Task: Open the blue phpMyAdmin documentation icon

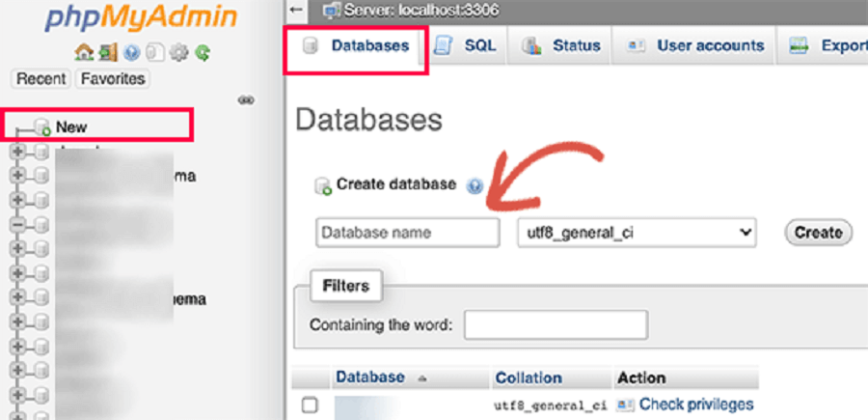Action: click(131, 53)
